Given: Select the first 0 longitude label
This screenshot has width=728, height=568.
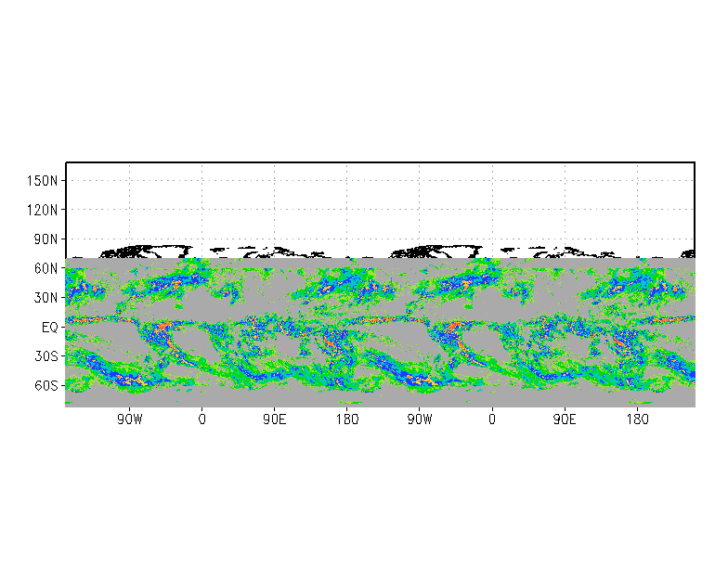Looking at the screenshot, I should [202, 420].
